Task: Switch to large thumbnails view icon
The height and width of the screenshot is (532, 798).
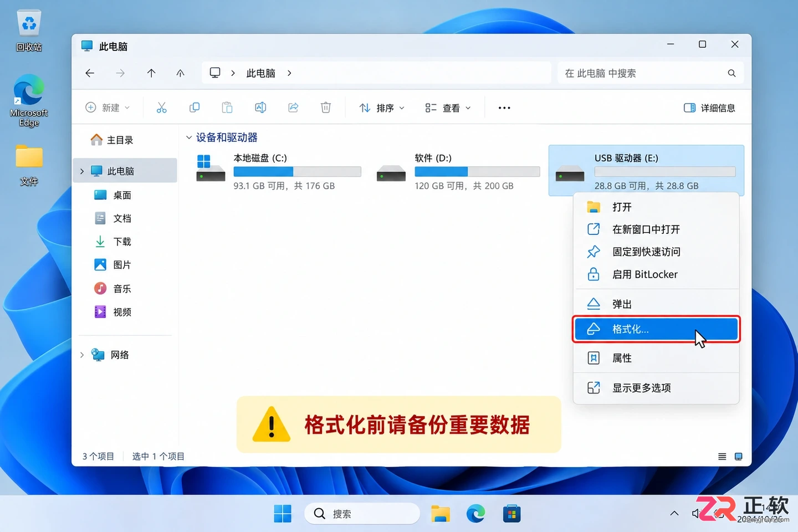Action: (738, 457)
